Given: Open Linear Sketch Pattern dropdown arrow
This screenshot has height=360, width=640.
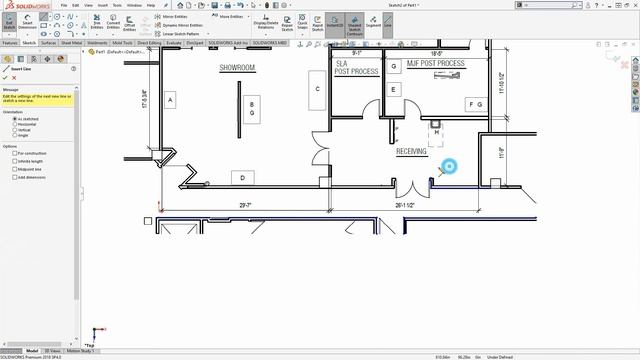Looking at the screenshot, I should (x=208, y=34).
